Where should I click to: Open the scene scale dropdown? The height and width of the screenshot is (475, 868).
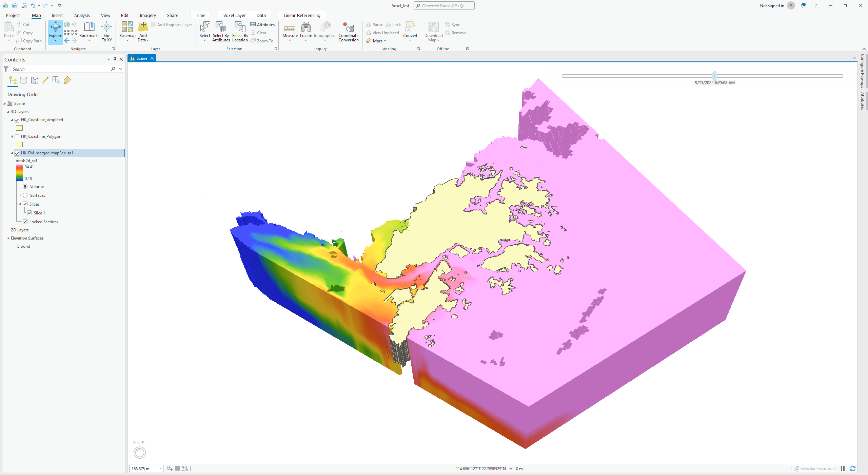click(161, 469)
